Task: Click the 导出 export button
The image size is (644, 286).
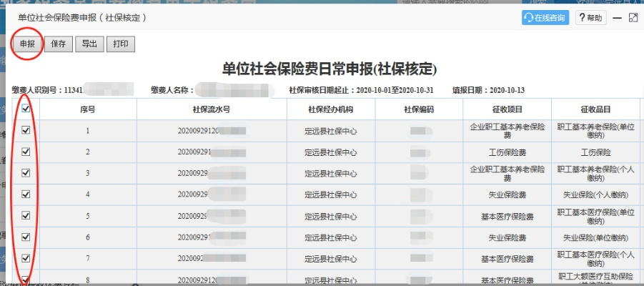Action: tap(89, 44)
